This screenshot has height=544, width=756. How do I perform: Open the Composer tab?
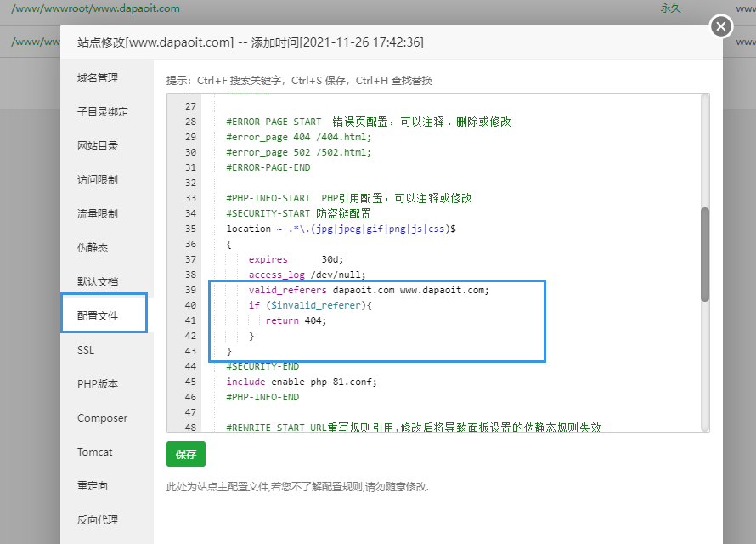tap(102, 418)
